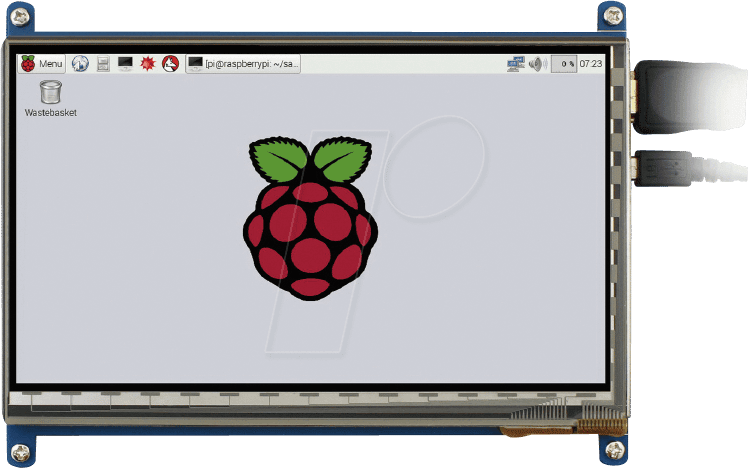This screenshot has width=748, height=468.
Task: Select the Wastebasket desktop icon
Action: click(x=51, y=92)
